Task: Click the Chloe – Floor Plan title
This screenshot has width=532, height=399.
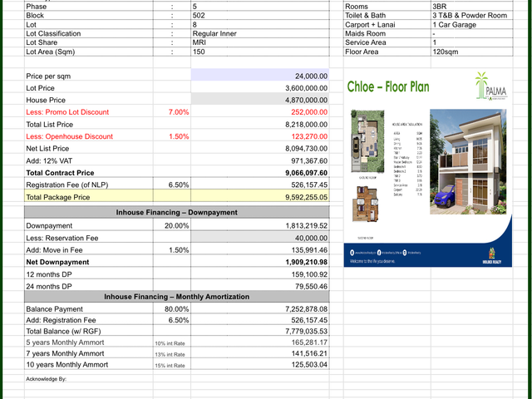Action: [388, 86]
